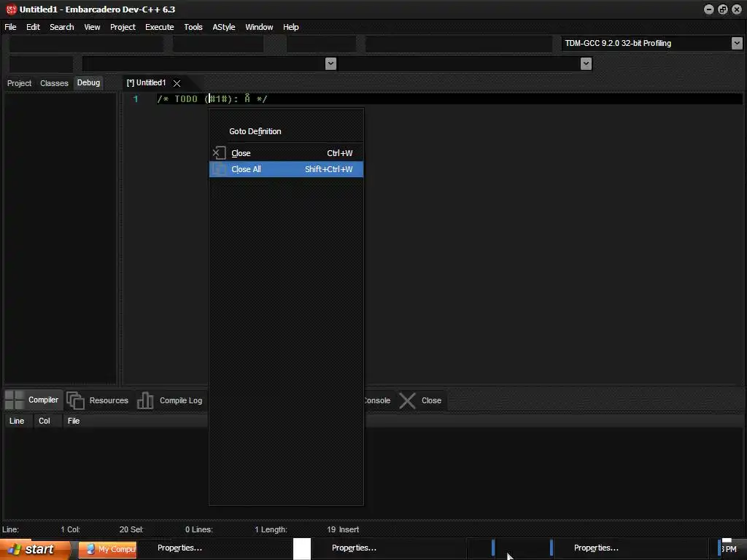
Task: Expand the second function dropdown arrow
Action: pos(586,63)
